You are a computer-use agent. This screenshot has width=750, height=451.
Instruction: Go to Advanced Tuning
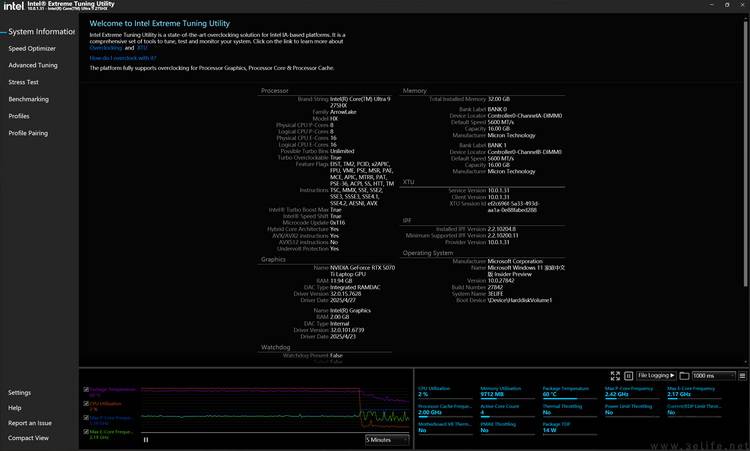click(x=33, y=65)
